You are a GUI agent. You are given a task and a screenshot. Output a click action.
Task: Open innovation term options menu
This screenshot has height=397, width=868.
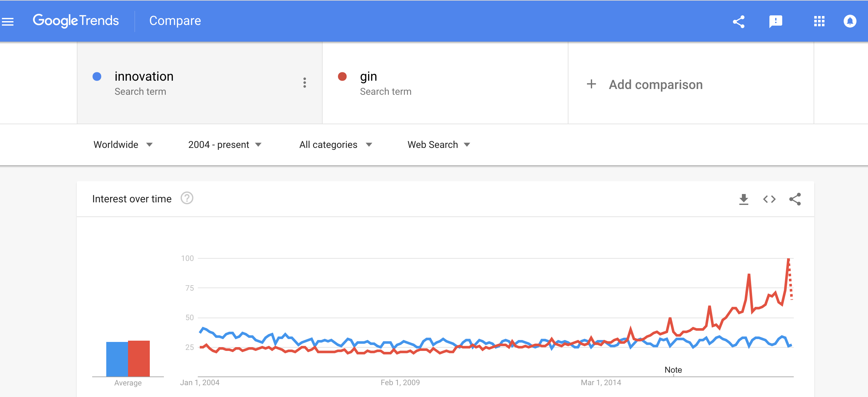(304, 83)
